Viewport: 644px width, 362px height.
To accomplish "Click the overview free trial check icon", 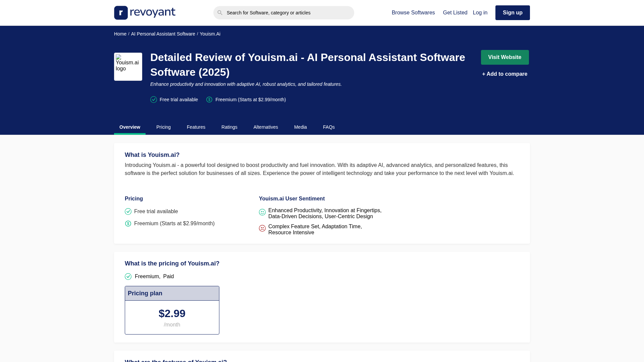I will click(x=128, y=212).
